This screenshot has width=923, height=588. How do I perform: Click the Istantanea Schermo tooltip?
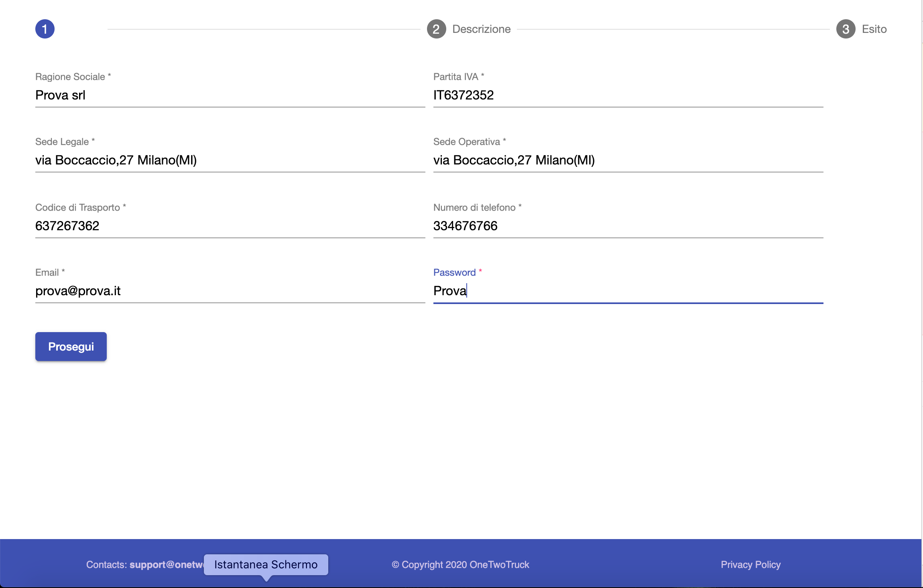(x=266, y=564)
